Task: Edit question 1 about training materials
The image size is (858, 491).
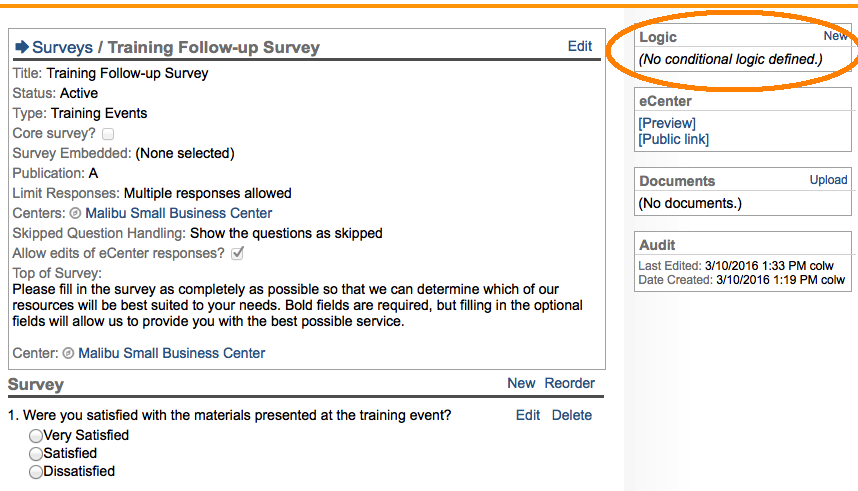Action: [x=528, y=415]
